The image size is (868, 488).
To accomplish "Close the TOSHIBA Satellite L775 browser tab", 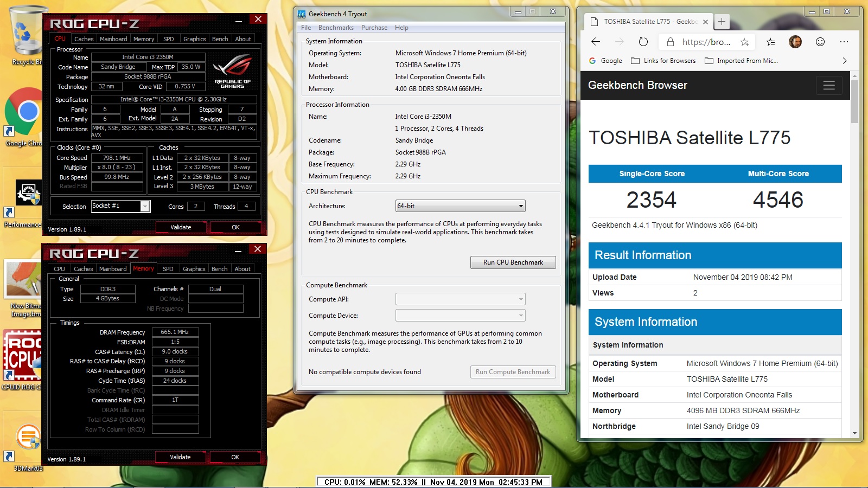I will tap(705, 22).
